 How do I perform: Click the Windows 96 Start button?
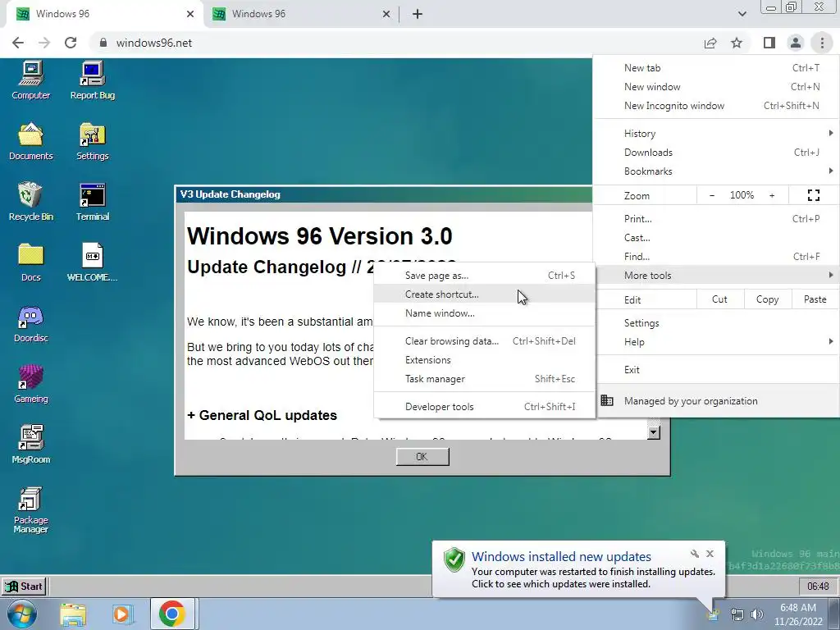pyautogui.click(x=24, y=586)
